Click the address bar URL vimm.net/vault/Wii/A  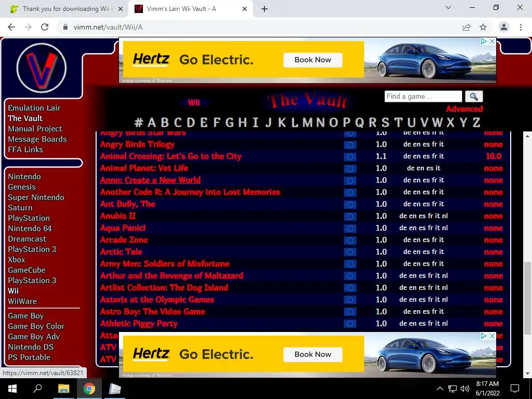[x=108, y=27]
